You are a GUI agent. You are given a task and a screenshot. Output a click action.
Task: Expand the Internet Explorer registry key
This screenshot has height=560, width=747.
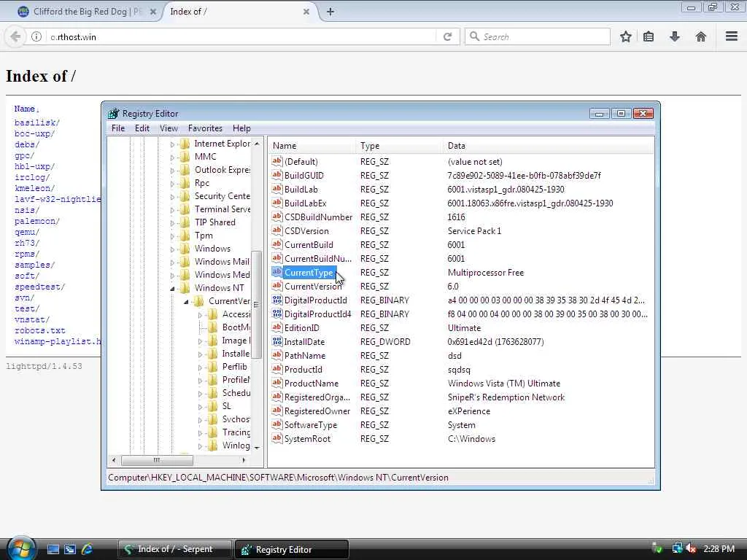[172, 144]
